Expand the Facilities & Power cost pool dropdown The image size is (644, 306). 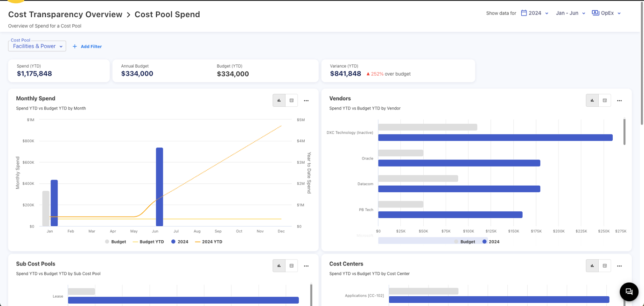[x=37, y=46]
